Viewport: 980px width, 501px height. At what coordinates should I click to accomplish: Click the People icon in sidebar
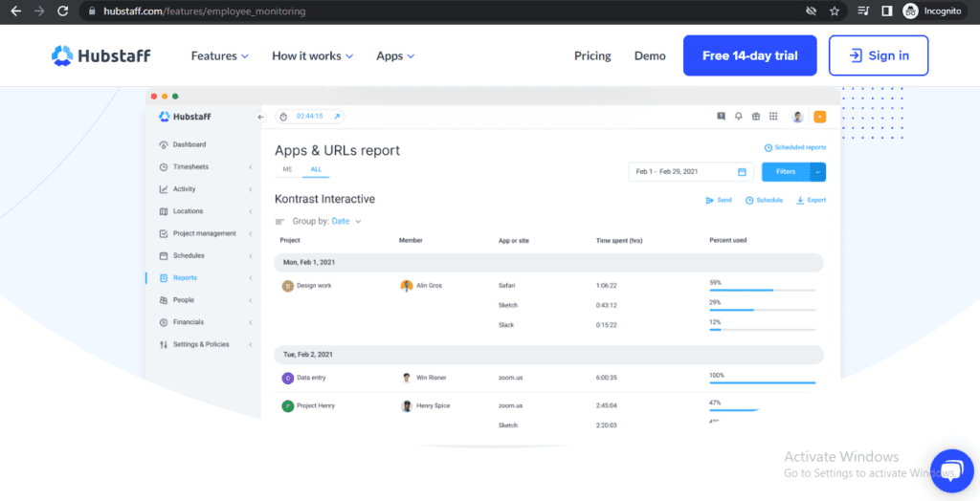[x=164, y=300]
